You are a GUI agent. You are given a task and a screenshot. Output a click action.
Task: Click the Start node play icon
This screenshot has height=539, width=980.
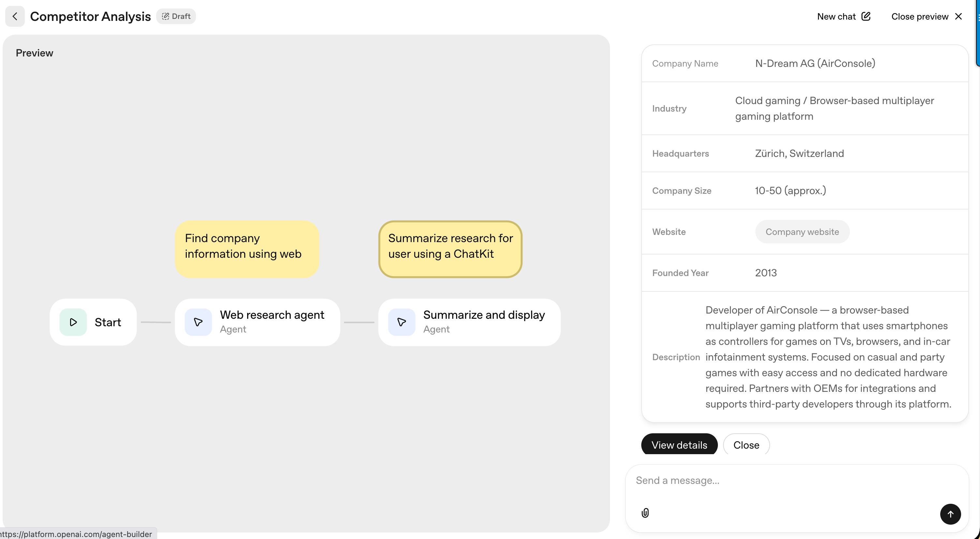click(x=73, y=322)
